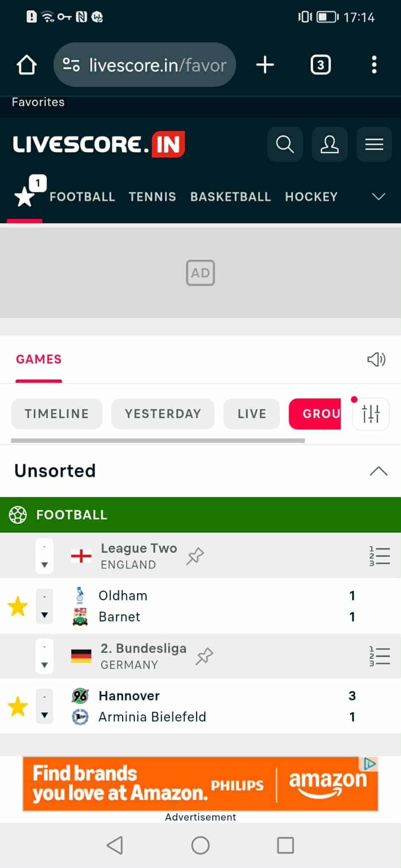401x868 pixels.
Task: Expand more sports chevron
Action: coord(378,197)
